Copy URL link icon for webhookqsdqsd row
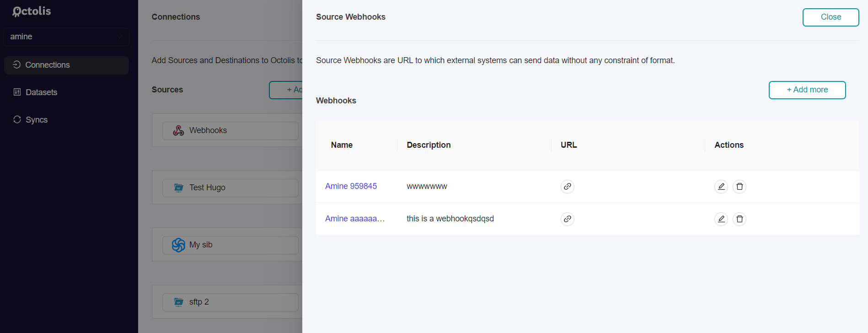Screen dimensions: 868x333 [x=567, y=219]
